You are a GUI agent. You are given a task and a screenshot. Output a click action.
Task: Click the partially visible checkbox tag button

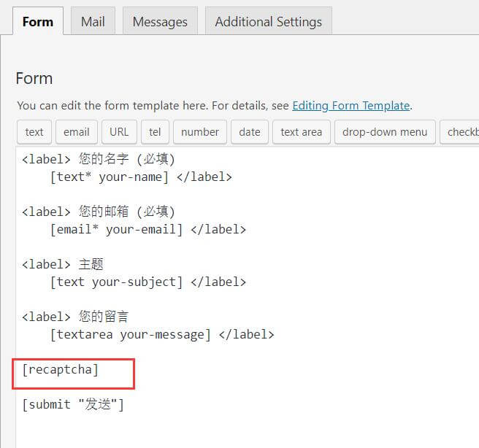click(461, 132)
